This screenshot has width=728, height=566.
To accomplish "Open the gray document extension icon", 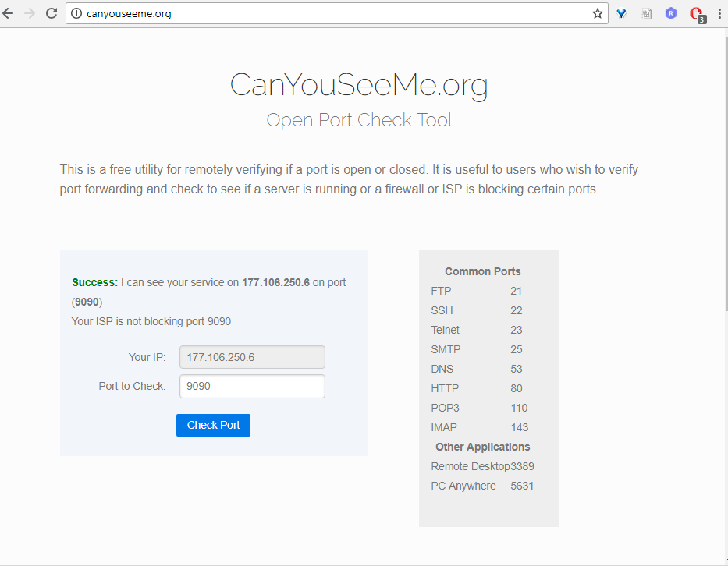I will 646,13.
